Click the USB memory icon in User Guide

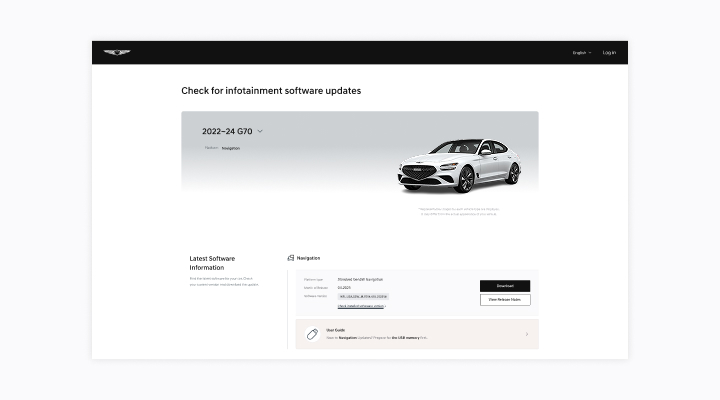tap(312, 334)
